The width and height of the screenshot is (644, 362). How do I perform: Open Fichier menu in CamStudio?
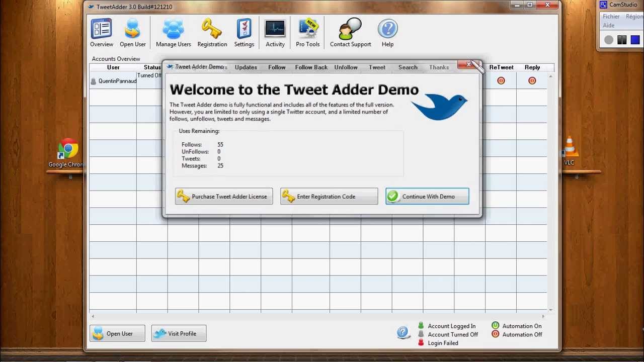[611, 17]
